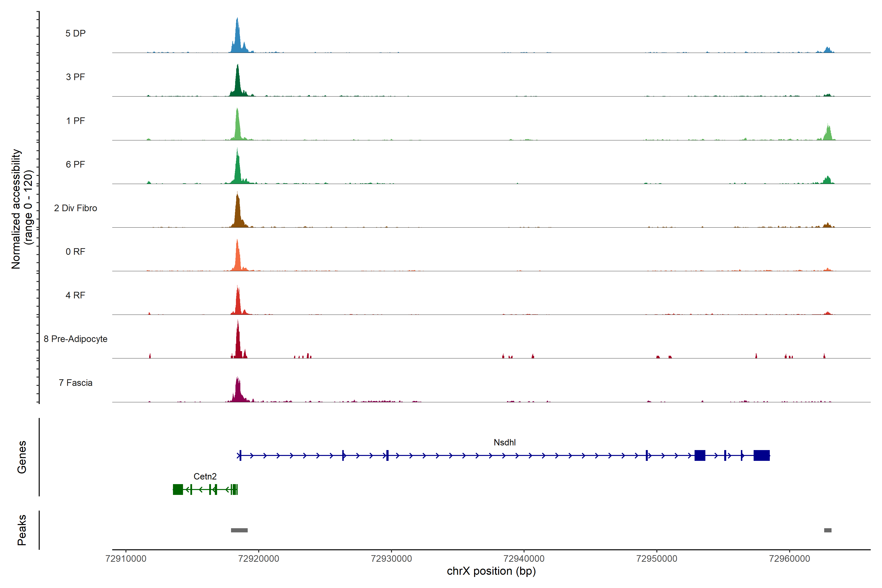Image resolution: width=882 pixels, height=588 pixels.
Task: Click the last large blue Nsdhl exon
Action: pyautogui.click(x=762, y=455)
